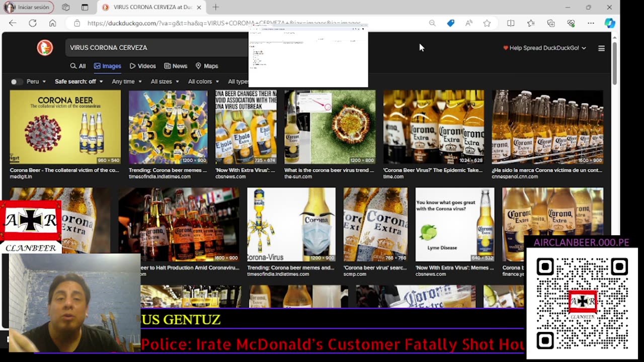The width and height of the screenshot is (644, 362).
Task: Switch to the Videos tab
Action: coord(143,66)
